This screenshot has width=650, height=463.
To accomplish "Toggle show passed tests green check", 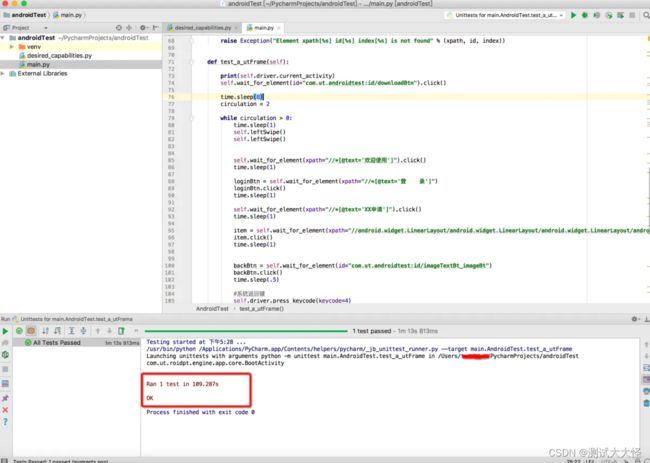I will (x=19, y=331).
